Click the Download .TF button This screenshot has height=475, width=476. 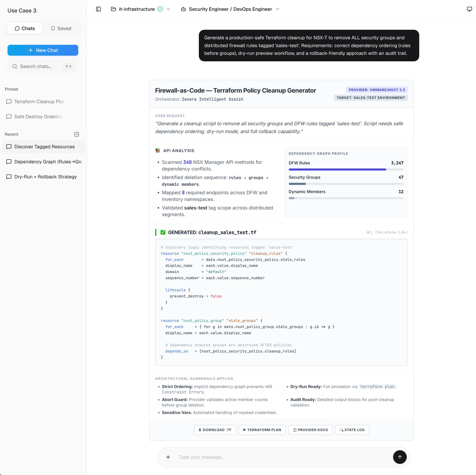click(x=215, y=430)
